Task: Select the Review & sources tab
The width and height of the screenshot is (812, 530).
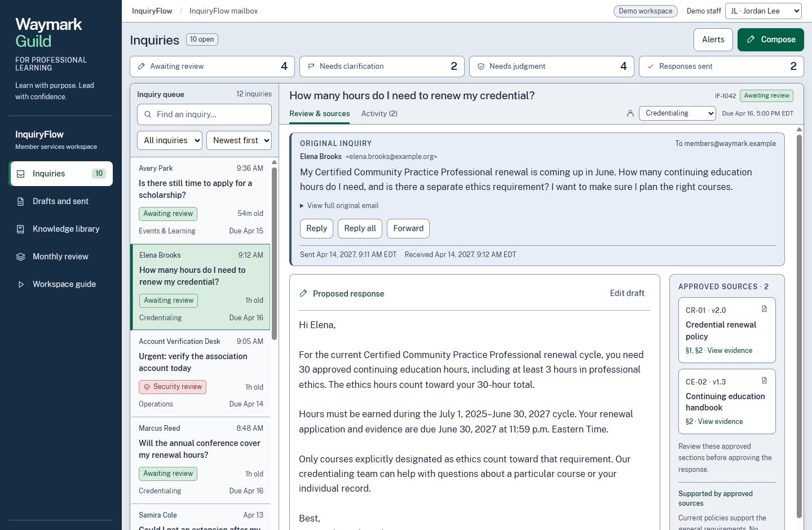Action: tap(320, 113)
